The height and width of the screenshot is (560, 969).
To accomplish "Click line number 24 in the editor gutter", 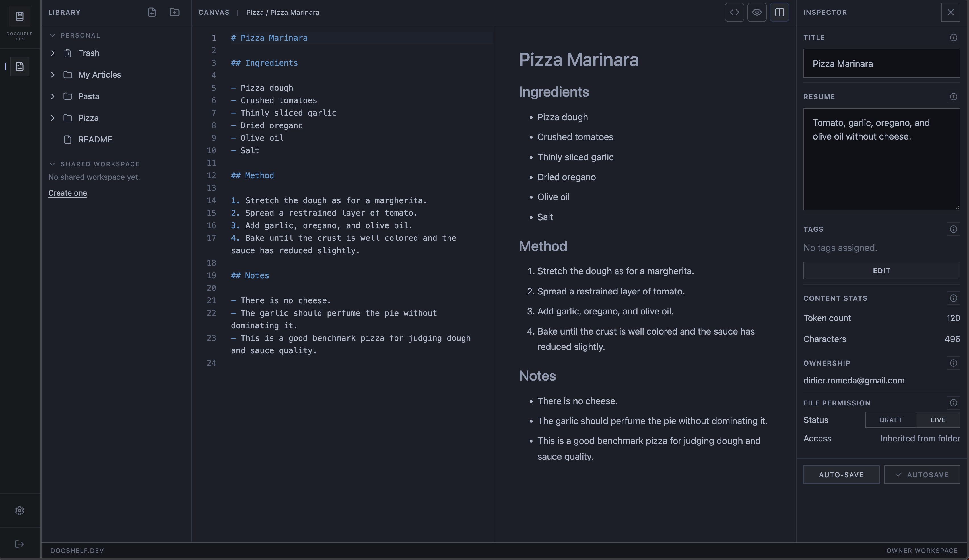I will (211, 363).
